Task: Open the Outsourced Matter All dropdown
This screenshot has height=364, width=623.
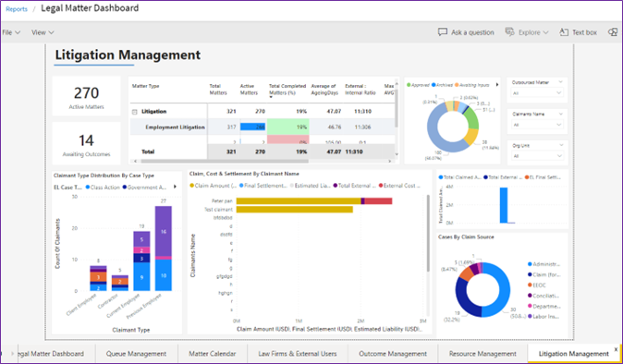Action: [537, 93]
